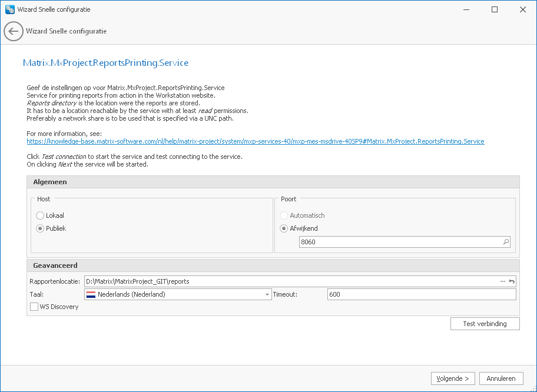
Task: Cancel the wizard with Annuleren
Action: pyautogui.click(x=501, y=378)
